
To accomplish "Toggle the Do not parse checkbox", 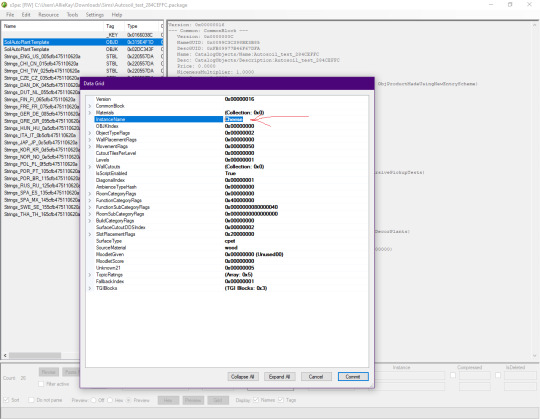I will coord(31,400).
